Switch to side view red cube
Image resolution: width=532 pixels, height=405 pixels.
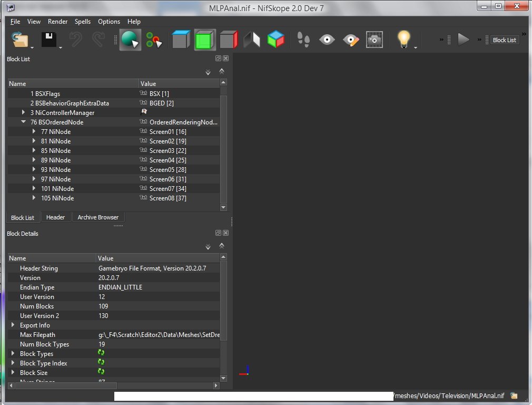click(x=229, y=40)
